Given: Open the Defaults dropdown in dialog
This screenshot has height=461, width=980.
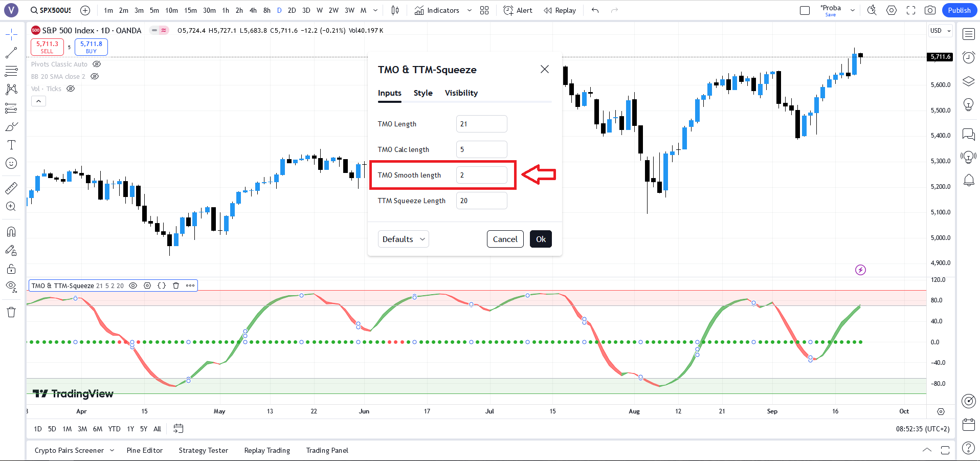Looking at the screenshot, I should pos(404,239).
